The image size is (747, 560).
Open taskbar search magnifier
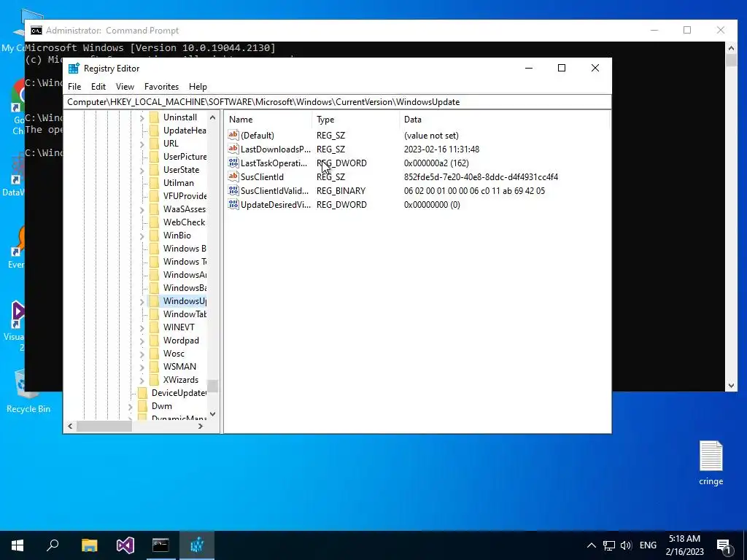click(x=53, y=545)
